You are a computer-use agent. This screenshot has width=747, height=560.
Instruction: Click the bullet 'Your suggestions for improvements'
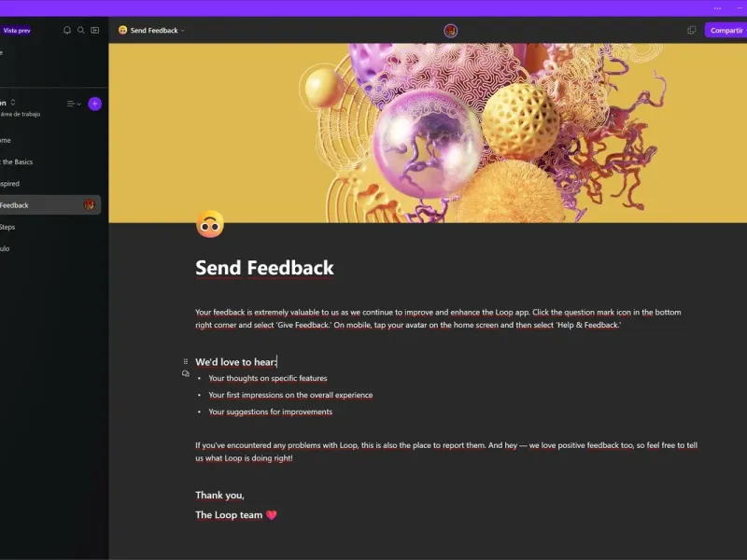point(270,412)
